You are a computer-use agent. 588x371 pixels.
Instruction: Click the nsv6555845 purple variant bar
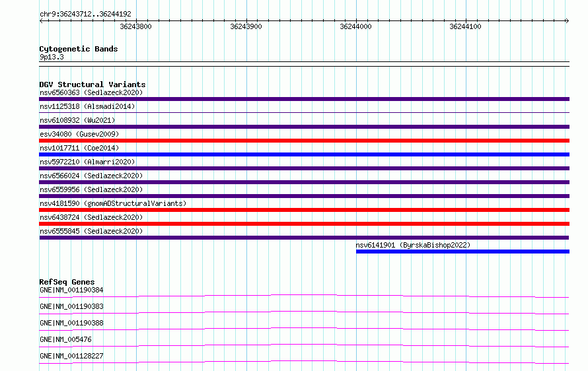[304, 238]
